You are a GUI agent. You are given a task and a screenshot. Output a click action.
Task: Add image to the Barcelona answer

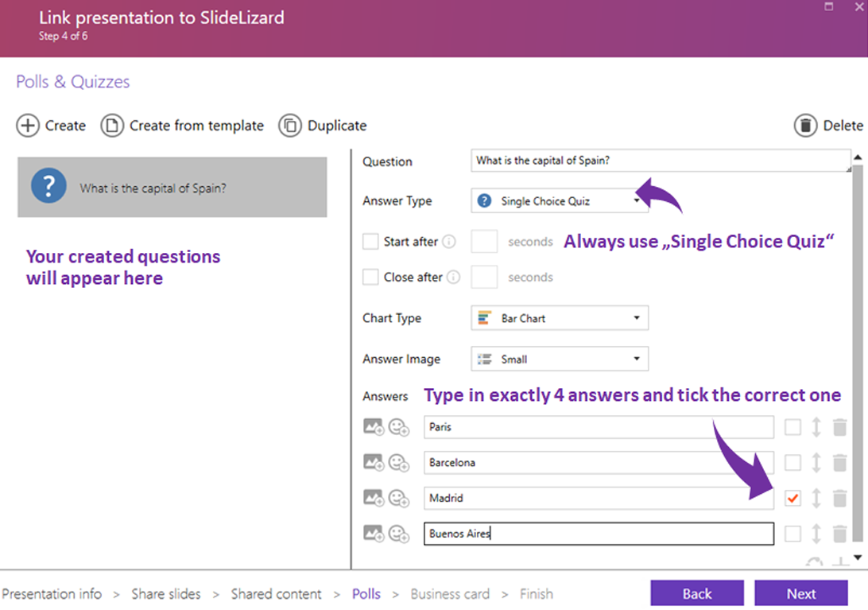click(373, 463)
